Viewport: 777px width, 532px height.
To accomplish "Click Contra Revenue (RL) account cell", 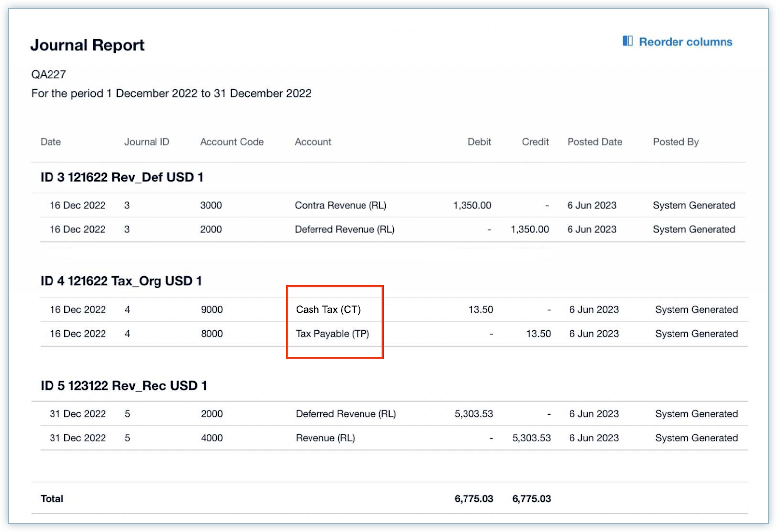I will 340,205.
